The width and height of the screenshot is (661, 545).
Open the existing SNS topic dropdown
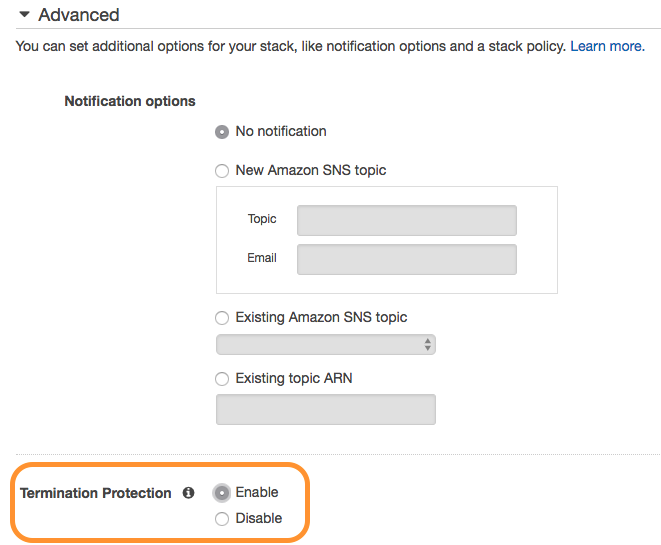[326, 344]
